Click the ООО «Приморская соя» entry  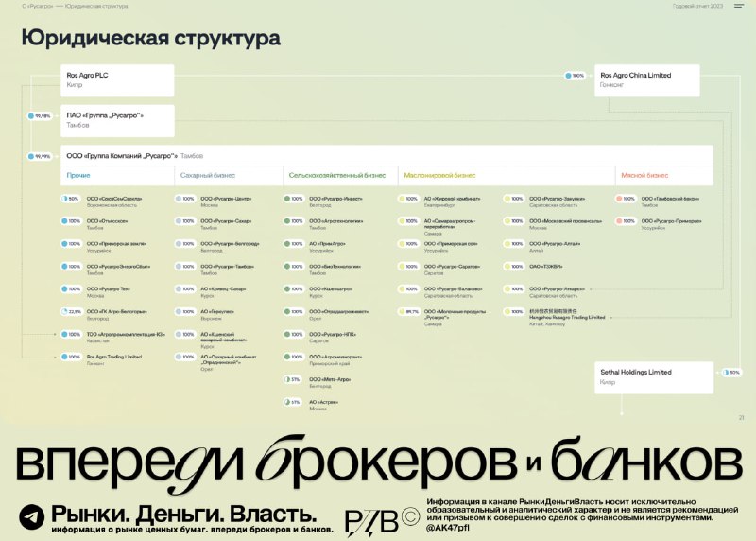pyautogui.click(x=451, y=247)
